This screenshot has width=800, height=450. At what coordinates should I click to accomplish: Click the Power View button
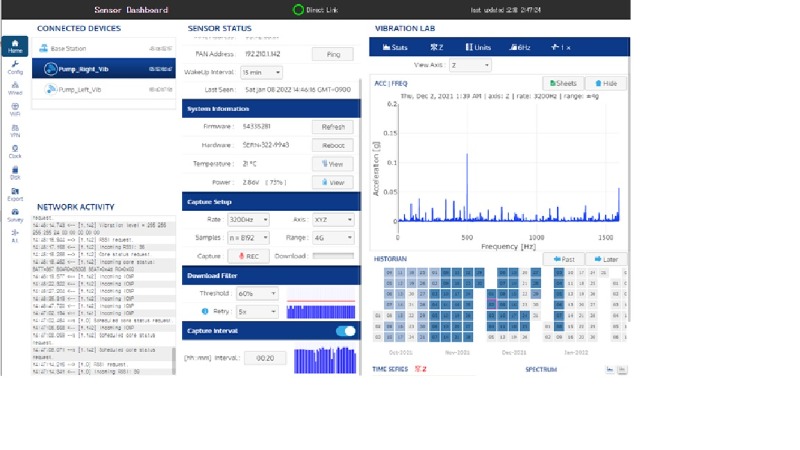(333, 182)
